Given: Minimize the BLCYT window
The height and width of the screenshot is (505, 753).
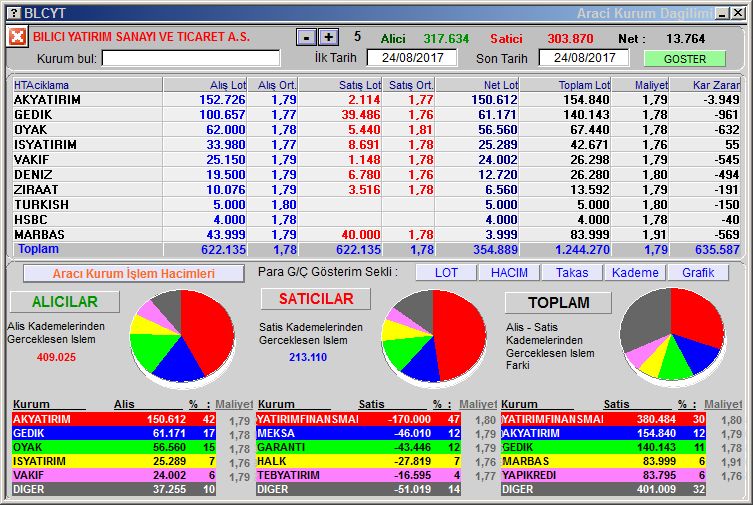Looking at the screenshot, I should click(x=722, y=13).
